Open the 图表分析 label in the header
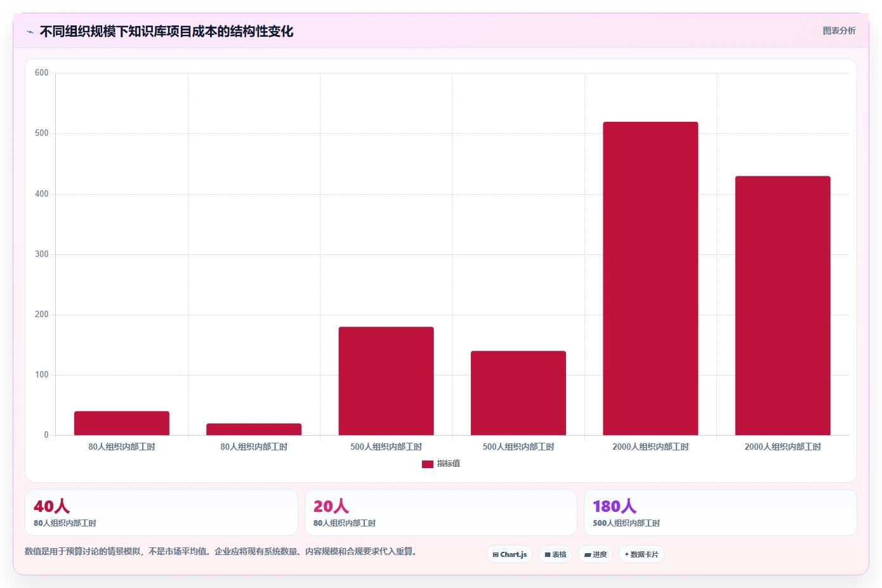This screenshot has height=588, width=882. tap(839, 30)
